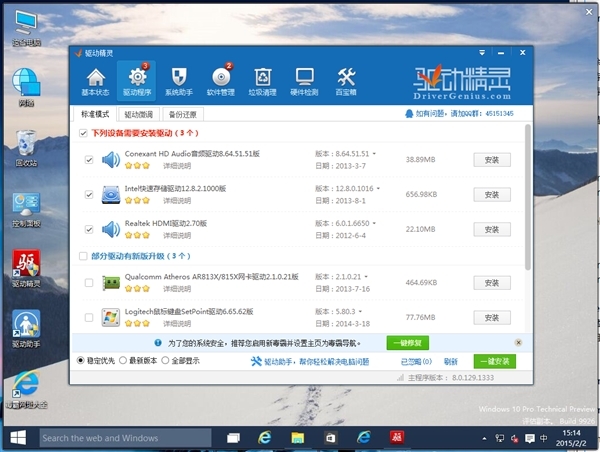Viewport: 600px width, 452px height.
Task: Expand version dropdown for 2.1.0.21
Action: coord(366,277)
